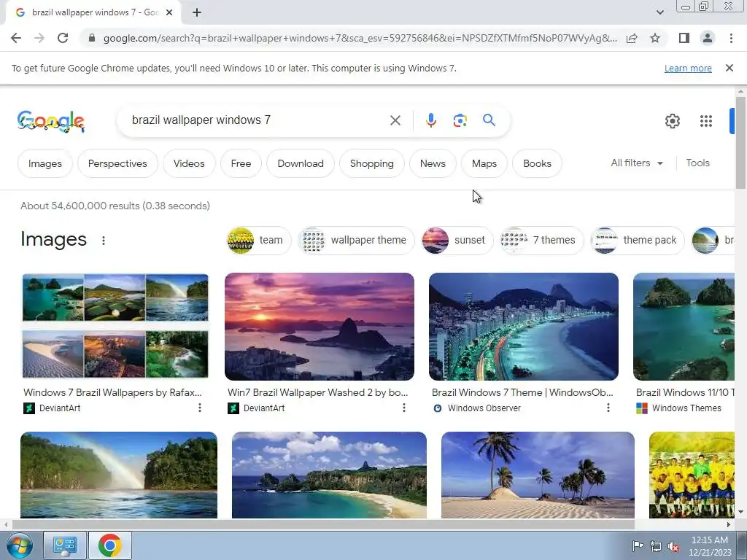Open the Windows 7 Brazil Wallpapers collage thumbnail
The height and width of the screenshot is (560, 747).
click(x=115, y=326)
